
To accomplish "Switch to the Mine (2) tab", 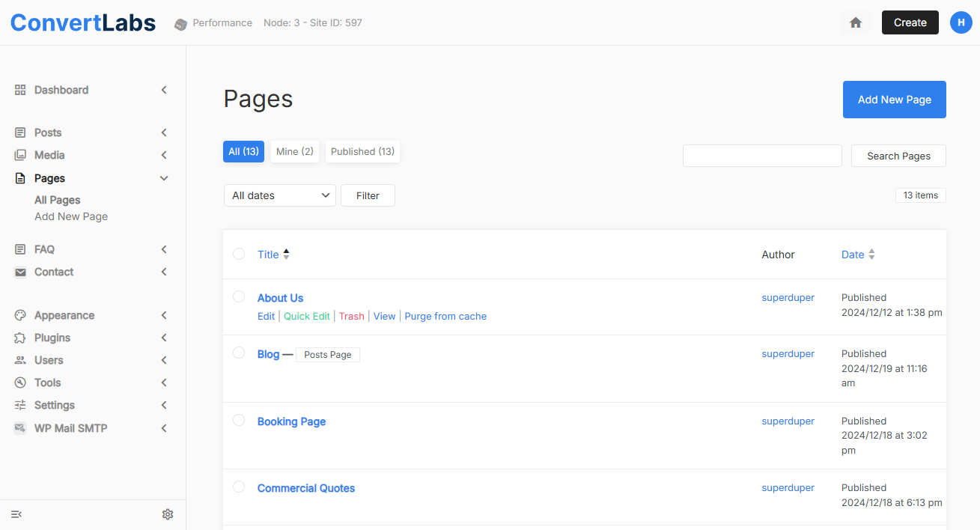I will [294, 151].
